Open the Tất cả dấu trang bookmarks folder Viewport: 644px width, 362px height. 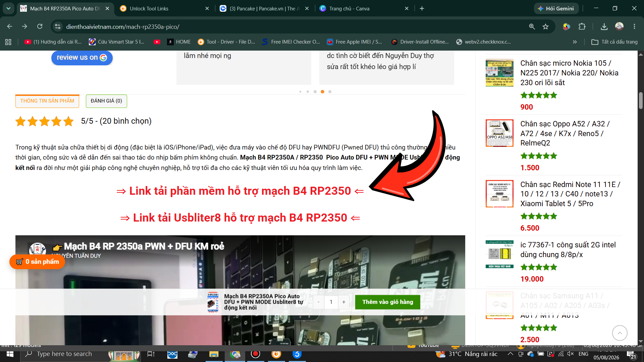coord(614,42)
